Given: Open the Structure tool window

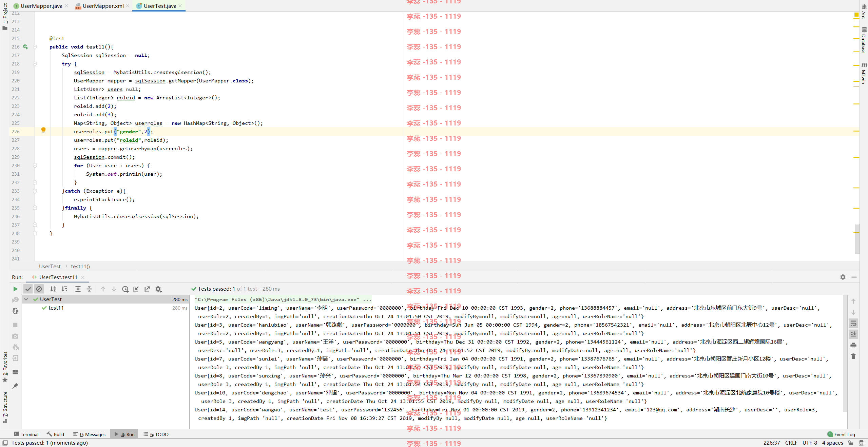Looking at the screenshot, I should [x=5, y=407].
